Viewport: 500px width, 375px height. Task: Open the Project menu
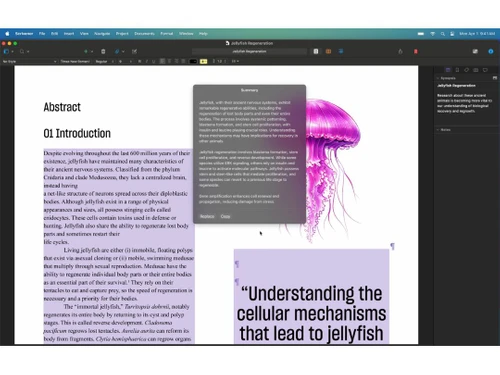click(x=122, y=34)
